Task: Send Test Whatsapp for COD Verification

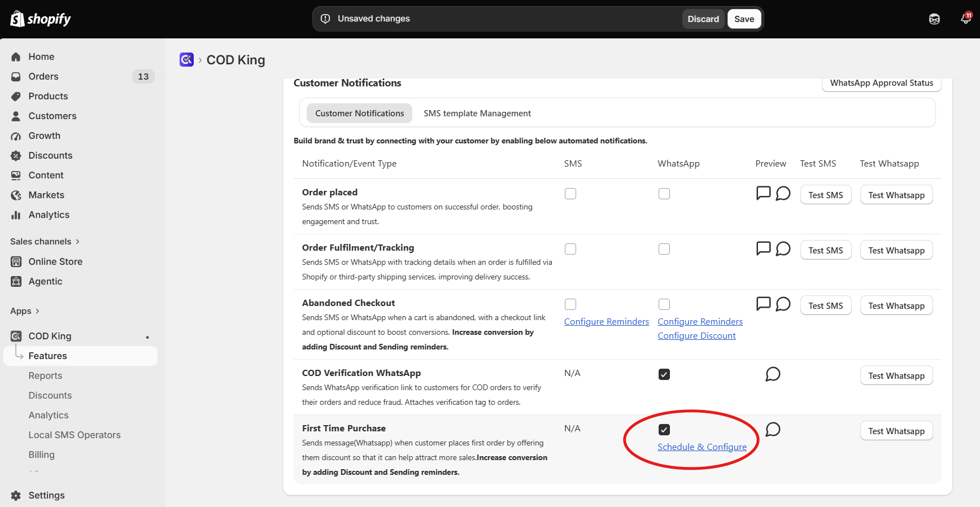Action: click(896, 375)
